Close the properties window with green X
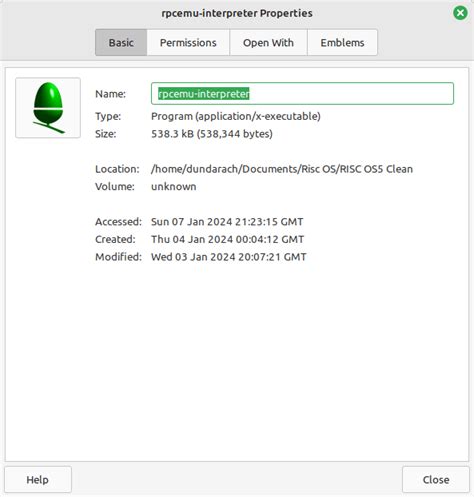 click(460, 13)
